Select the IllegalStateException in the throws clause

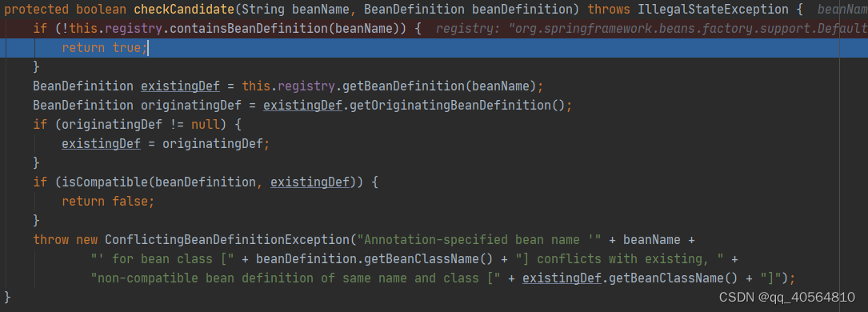[714, 10]
